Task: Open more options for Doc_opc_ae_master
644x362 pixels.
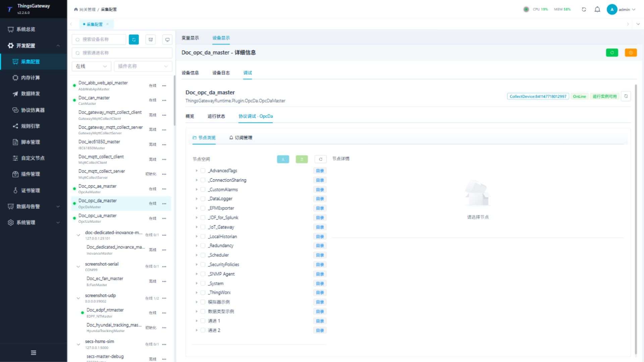Action: pos(164,189)
